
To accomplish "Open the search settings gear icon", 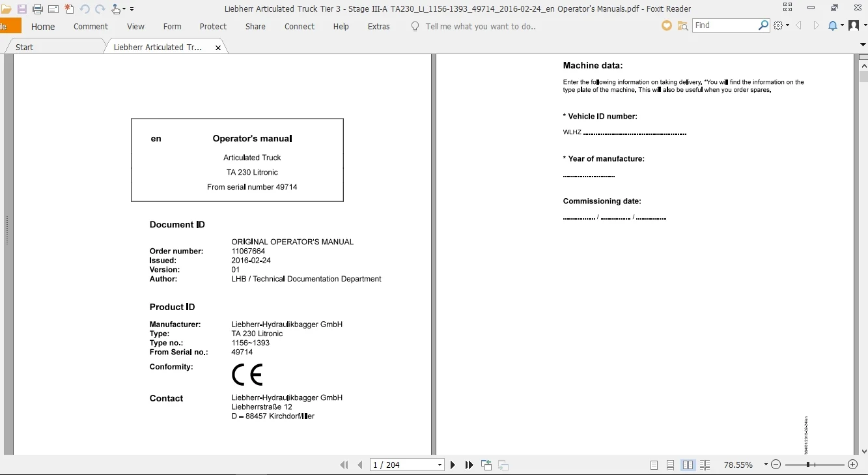I will [778, 25].
